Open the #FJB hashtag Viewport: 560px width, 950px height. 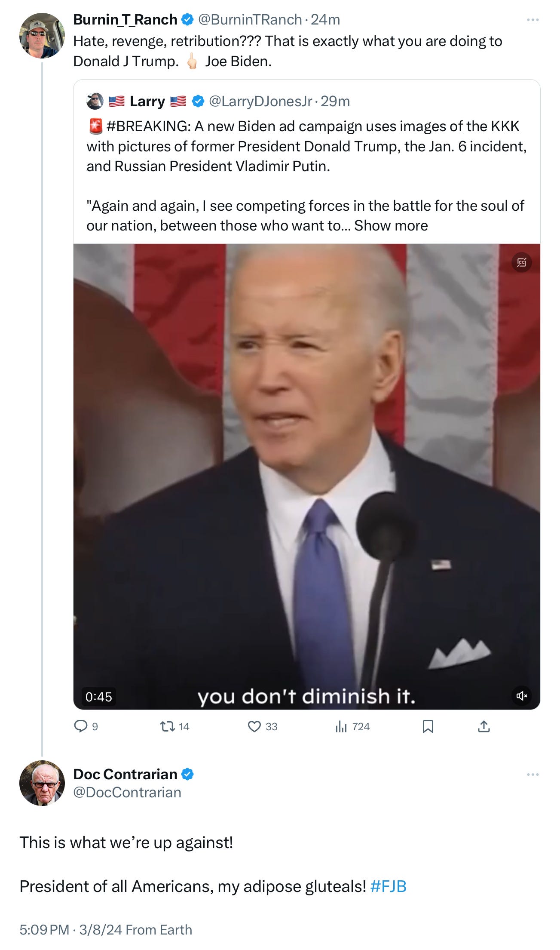tap(388, 886)
